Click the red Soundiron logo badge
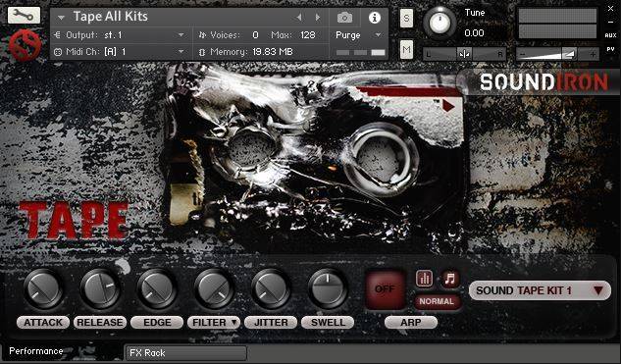Screen dimensions: 621x364 [25, 45]
